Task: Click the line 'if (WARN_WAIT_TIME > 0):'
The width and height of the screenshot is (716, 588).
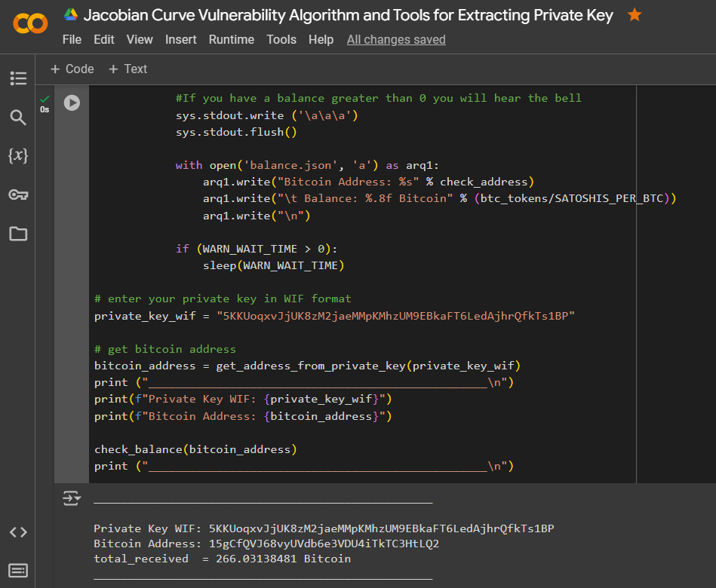Action: pos(257,249)
